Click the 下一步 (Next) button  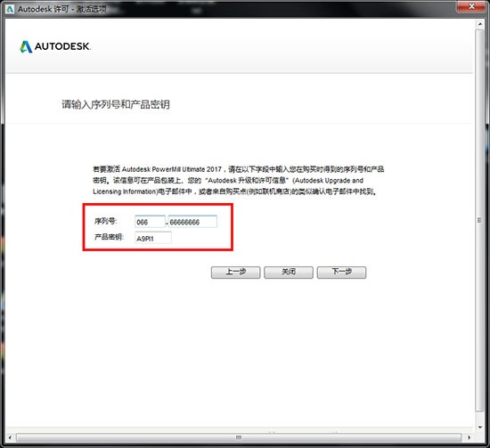[341, 273]
